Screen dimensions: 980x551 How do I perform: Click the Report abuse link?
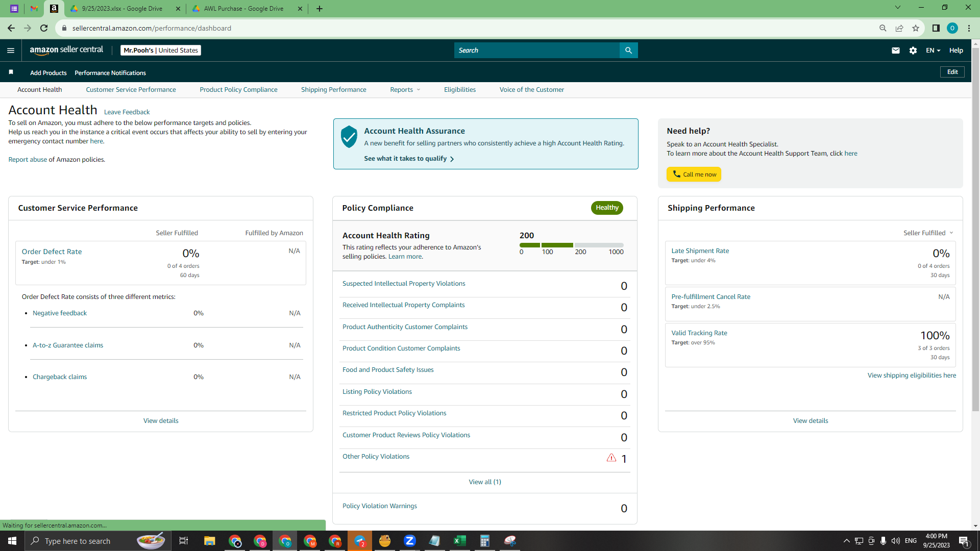pos(28,160)
